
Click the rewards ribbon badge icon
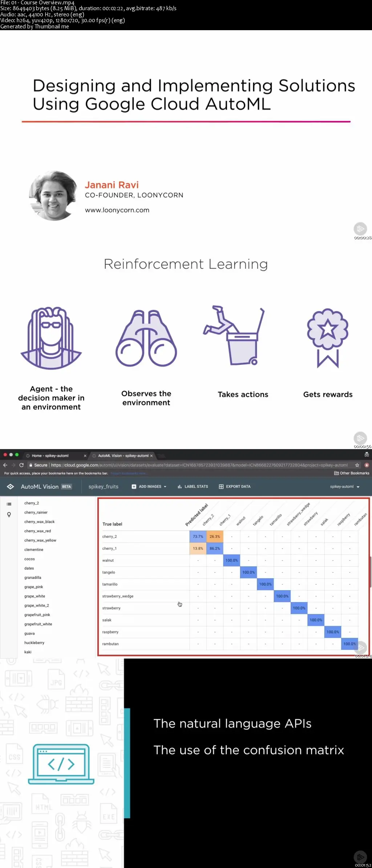[x=328, y=338]
